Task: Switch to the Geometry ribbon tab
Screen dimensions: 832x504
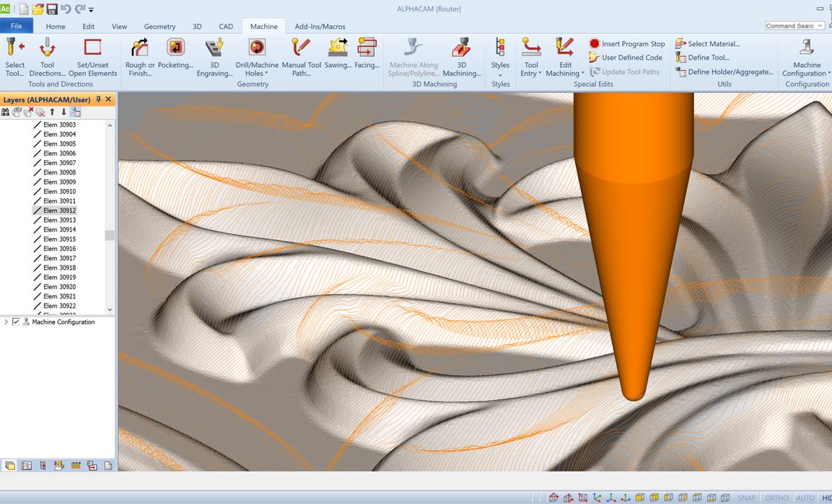Action: coord(159,27)
